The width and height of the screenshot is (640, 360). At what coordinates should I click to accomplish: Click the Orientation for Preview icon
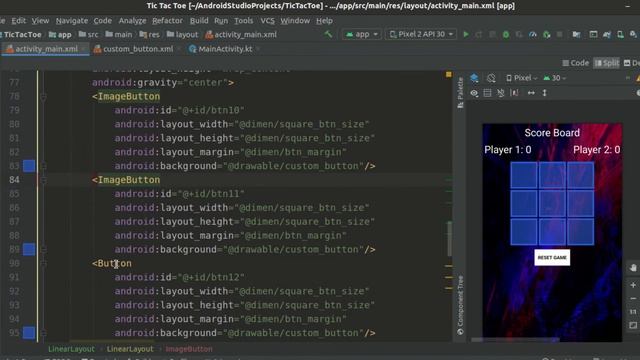[x=491, y=78]
